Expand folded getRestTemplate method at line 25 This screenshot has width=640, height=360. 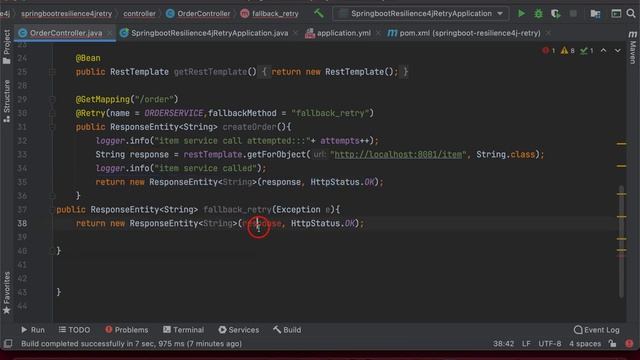[x=52, y=72]
